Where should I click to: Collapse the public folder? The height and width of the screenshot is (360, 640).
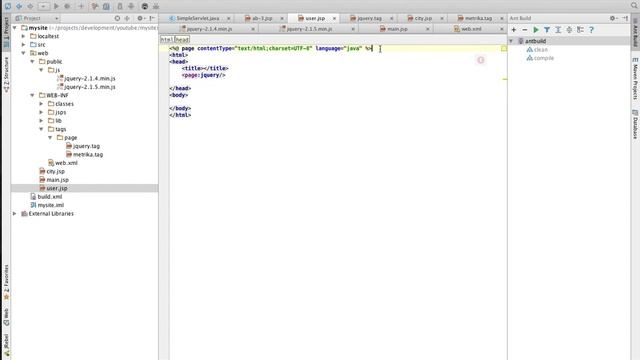point(33,62)
